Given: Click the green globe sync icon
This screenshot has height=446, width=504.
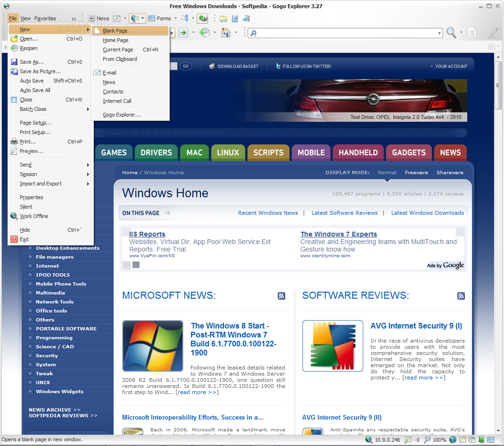Looking at the screenshot, I should tap(203, 19).
